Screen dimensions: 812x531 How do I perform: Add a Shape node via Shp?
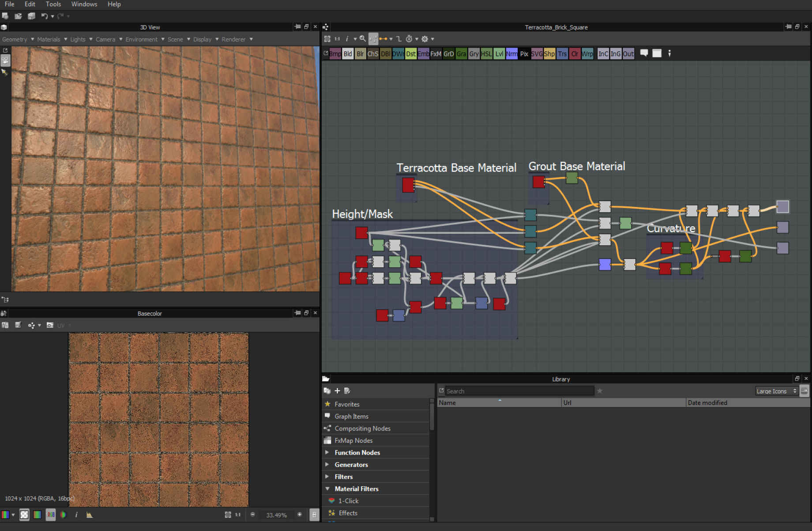pyautogui.click(x=549, y=54)
